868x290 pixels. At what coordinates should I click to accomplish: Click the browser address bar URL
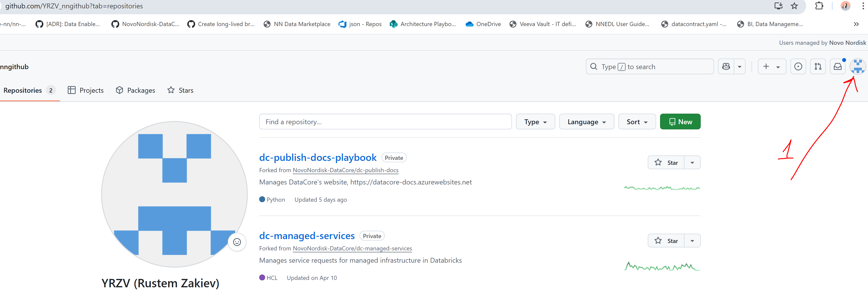74,6
